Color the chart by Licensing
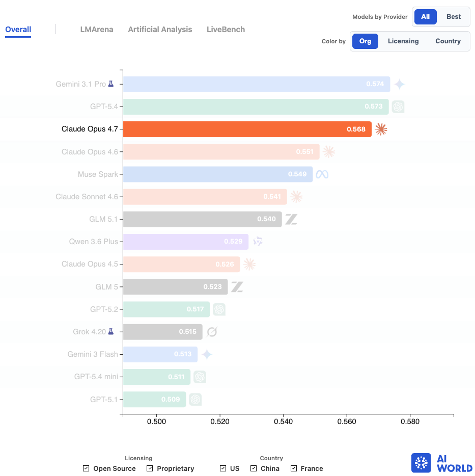This screenshot has width=475, height=476. (403, 41)
